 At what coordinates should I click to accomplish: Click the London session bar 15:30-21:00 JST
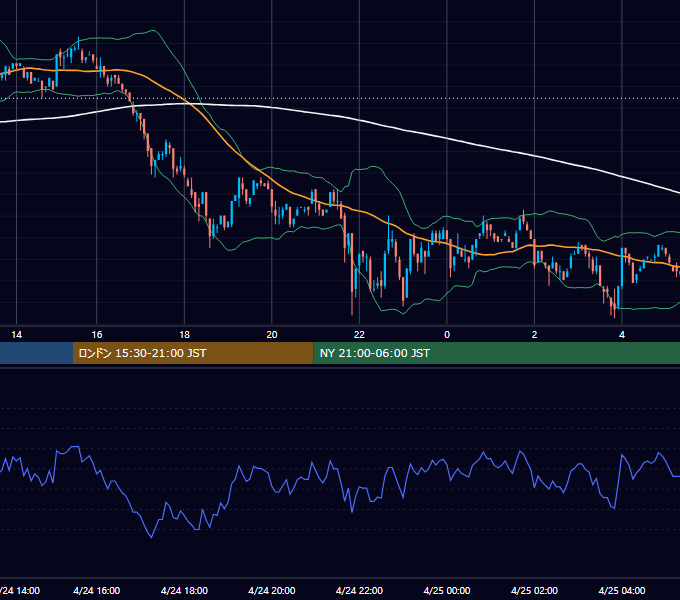(193, 353)
